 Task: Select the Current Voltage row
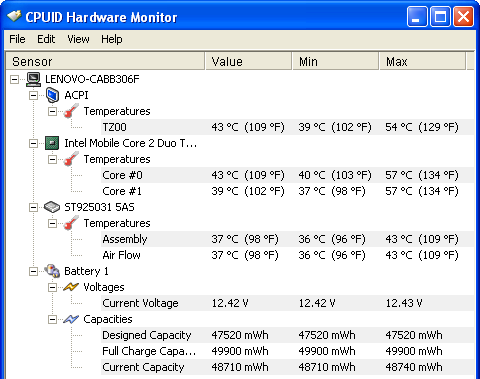(287, 303)
